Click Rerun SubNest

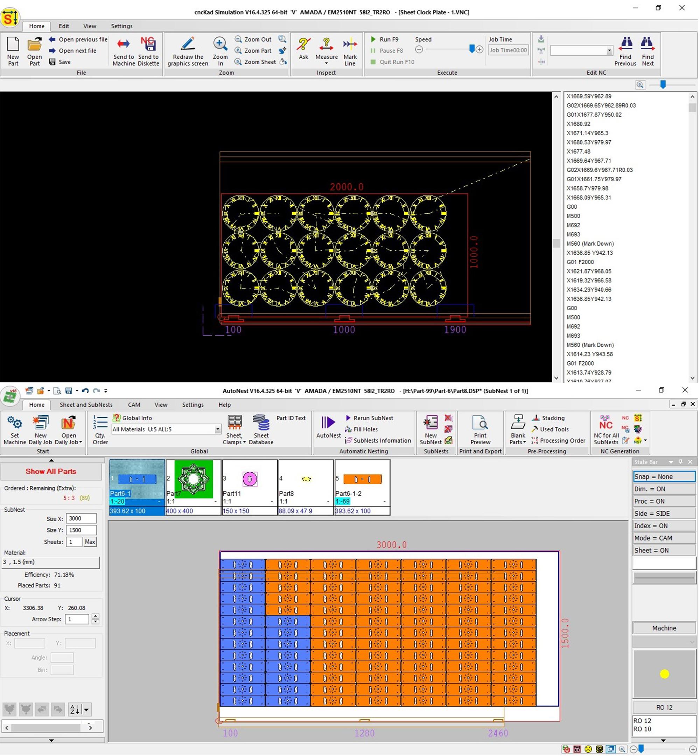coord(370,418)
